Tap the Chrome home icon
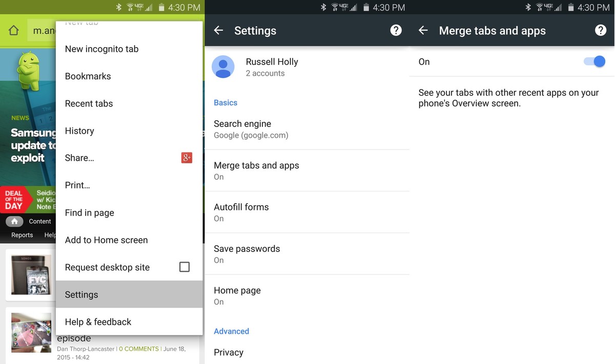Image resolution: width=615 pixels, height=364 pixels. [14, 31]
